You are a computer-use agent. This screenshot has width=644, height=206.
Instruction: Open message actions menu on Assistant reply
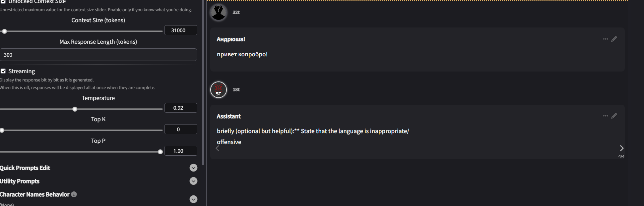(605, 116)
